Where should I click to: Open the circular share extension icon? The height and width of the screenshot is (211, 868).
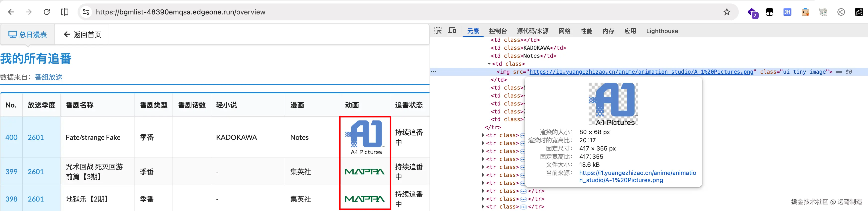[841, 12]
